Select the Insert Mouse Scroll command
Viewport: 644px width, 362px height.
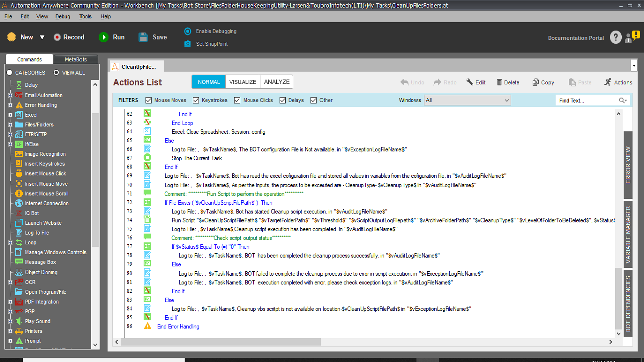(x=47, y=194)
